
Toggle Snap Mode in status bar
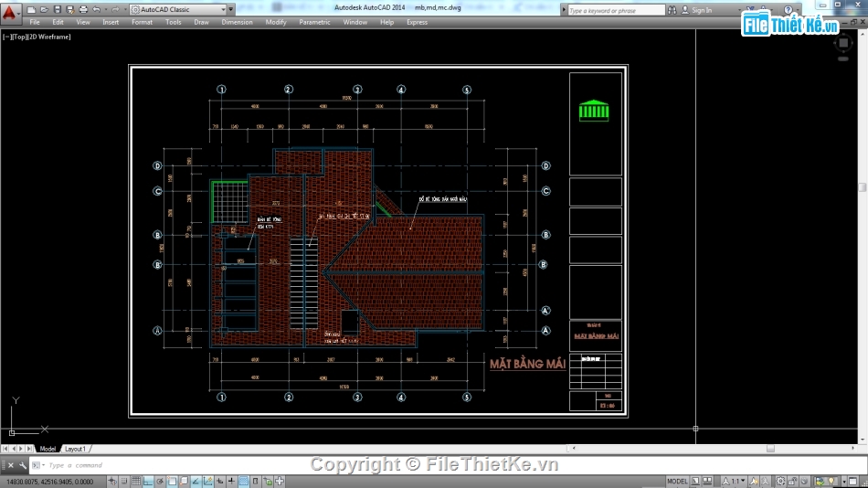[x=124, y=482]
